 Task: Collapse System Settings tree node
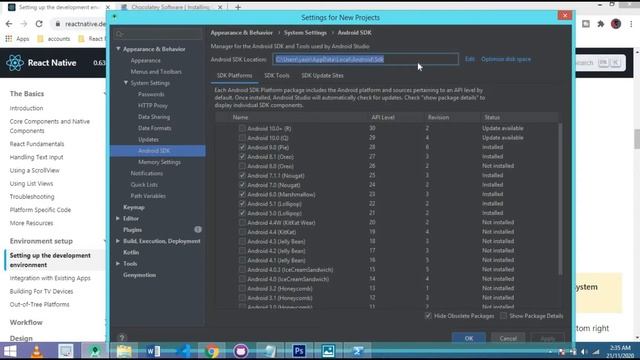tap(126, 83)
